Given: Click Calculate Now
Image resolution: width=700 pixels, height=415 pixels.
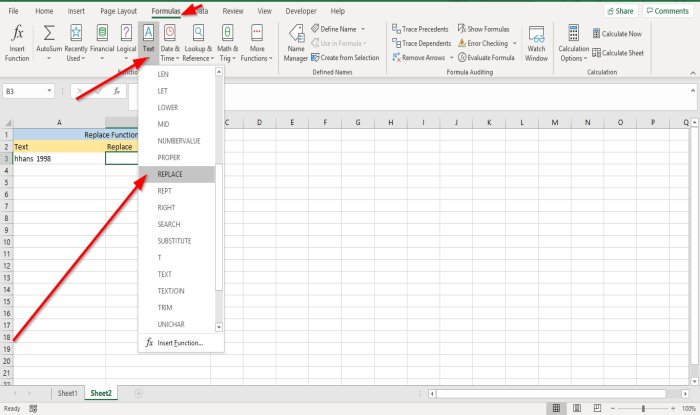Looking at the screenshot, I should [617, 33].
